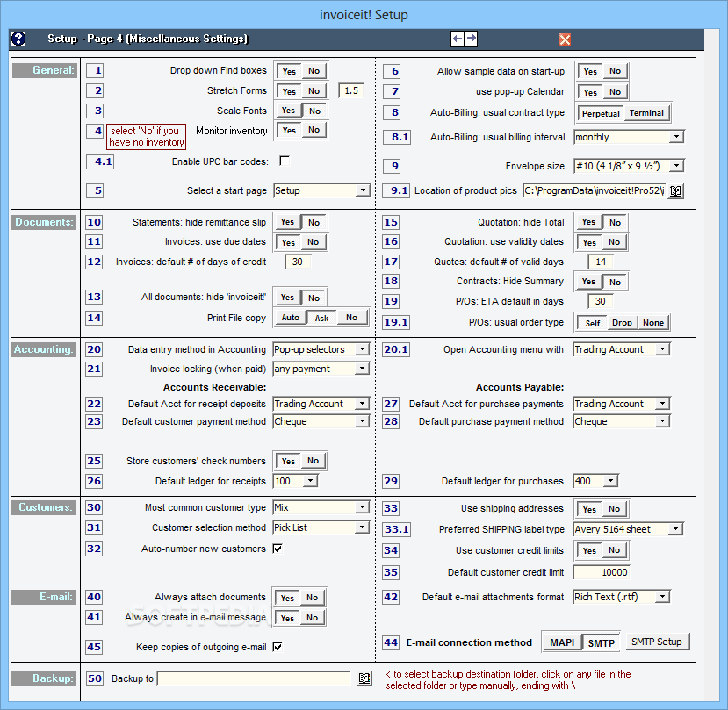The width and height of the screenshot is (728, 710).
Task: Set Monitor inventory to No
Action: (x=314, y=130)
